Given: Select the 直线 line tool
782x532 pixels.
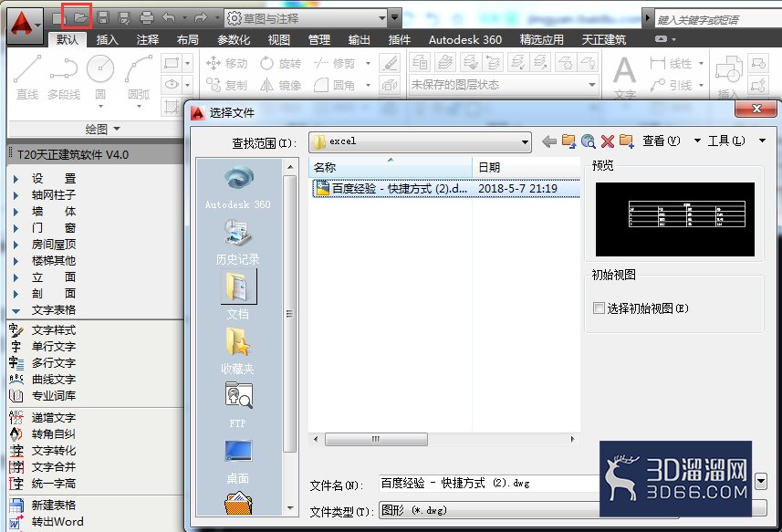Looking at the screenshot, I should (27, 78).
